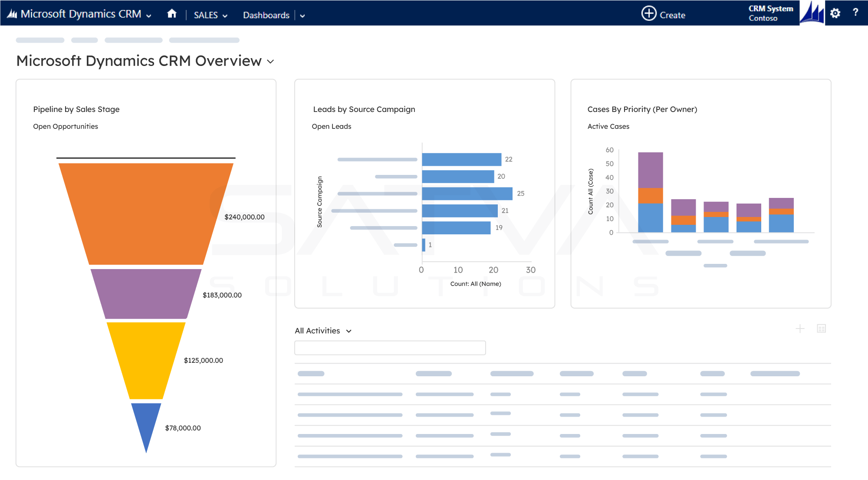The image size is (868, 480).
Task: Click the Pipeline by Sales Stage title
Action: click(x=76, y=109)
